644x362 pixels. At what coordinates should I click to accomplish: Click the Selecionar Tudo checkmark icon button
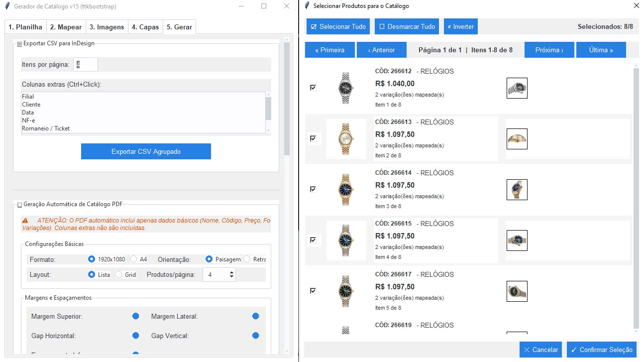coord(314,26)
